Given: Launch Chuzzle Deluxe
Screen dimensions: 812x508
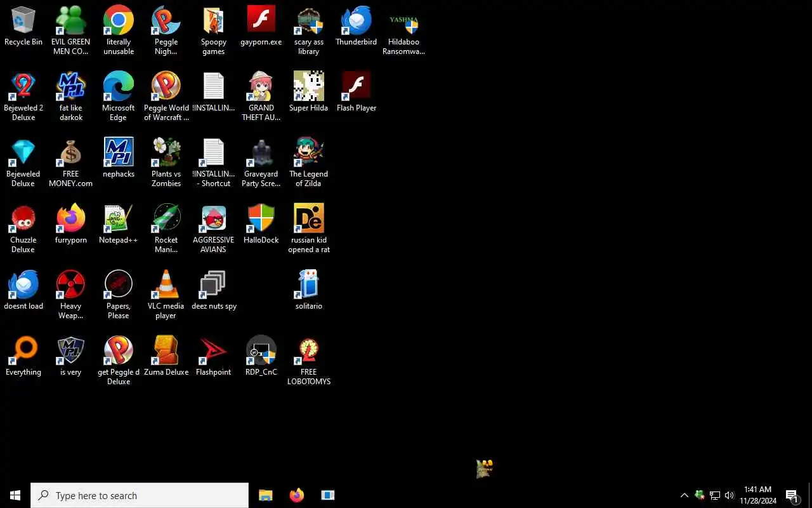Looking at the screenshot, I should (23, 229).
